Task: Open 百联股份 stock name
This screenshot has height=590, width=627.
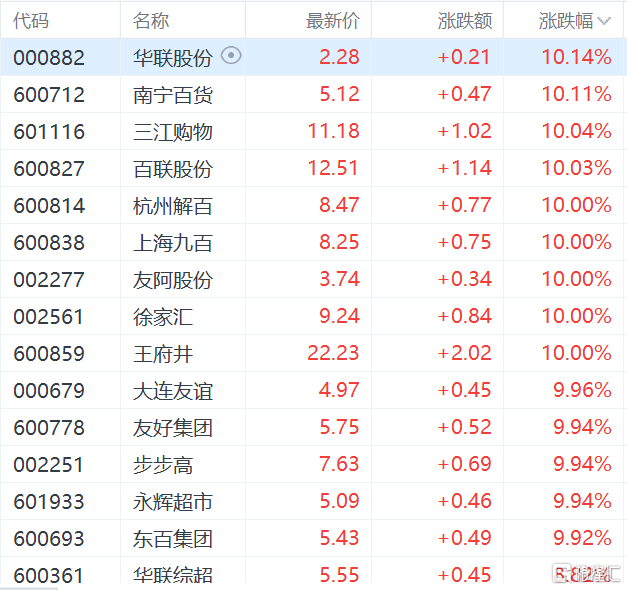Action: tap(172, 169)
